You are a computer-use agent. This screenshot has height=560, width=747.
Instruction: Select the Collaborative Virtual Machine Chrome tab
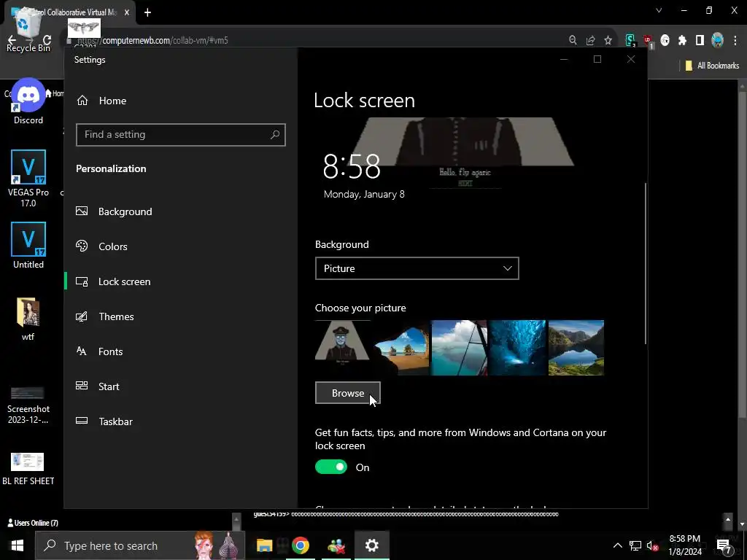click(71, 12)
